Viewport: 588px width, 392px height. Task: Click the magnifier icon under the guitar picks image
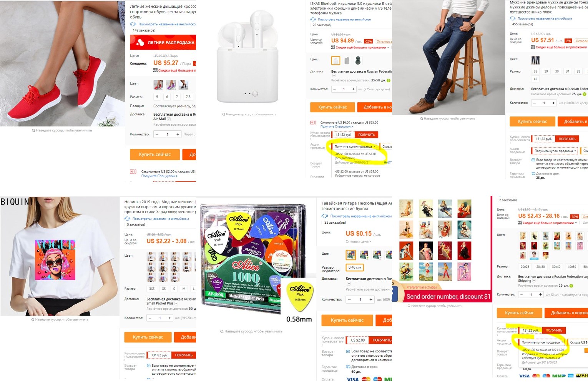(x=222, y=331)
